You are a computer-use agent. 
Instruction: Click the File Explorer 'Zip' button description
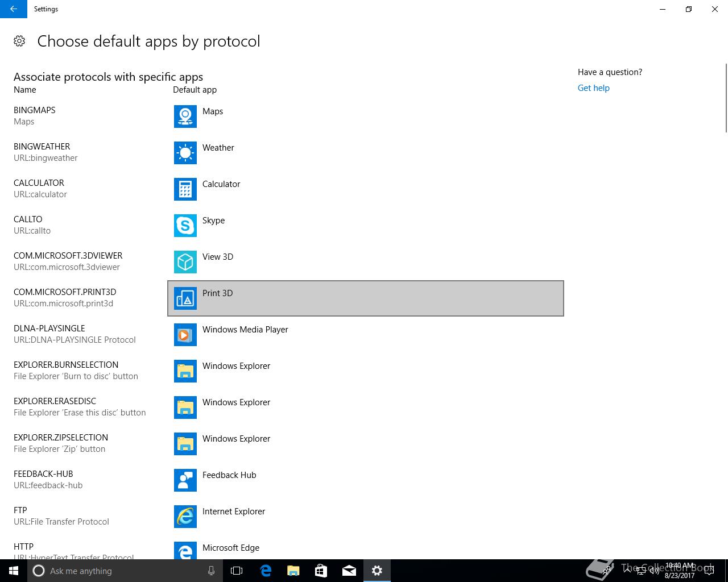click(60, 449)
